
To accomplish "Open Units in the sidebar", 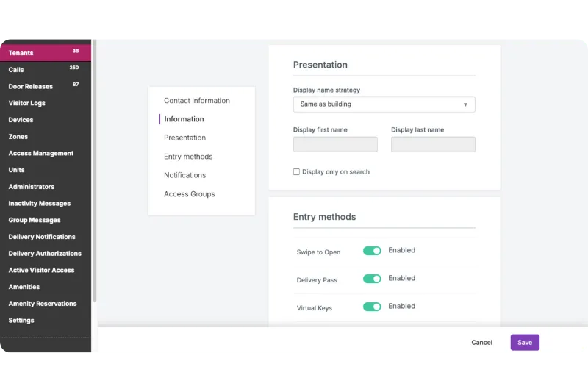I will [16, 170].
